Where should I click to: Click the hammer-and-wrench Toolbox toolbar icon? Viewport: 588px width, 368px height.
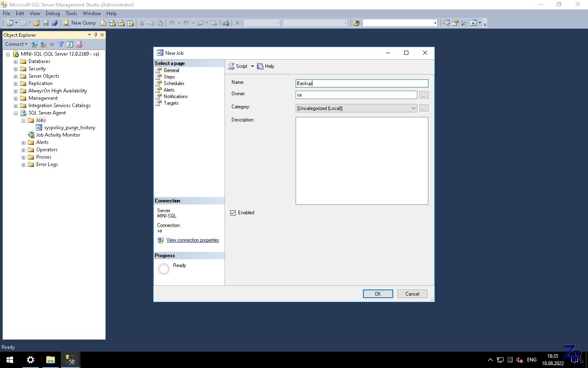click(464, 23)
